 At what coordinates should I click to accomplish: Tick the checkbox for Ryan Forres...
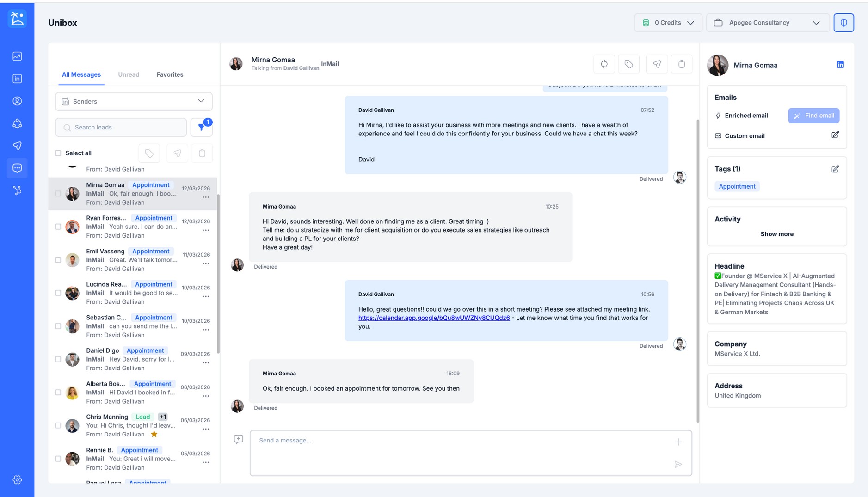coord(58,227)
